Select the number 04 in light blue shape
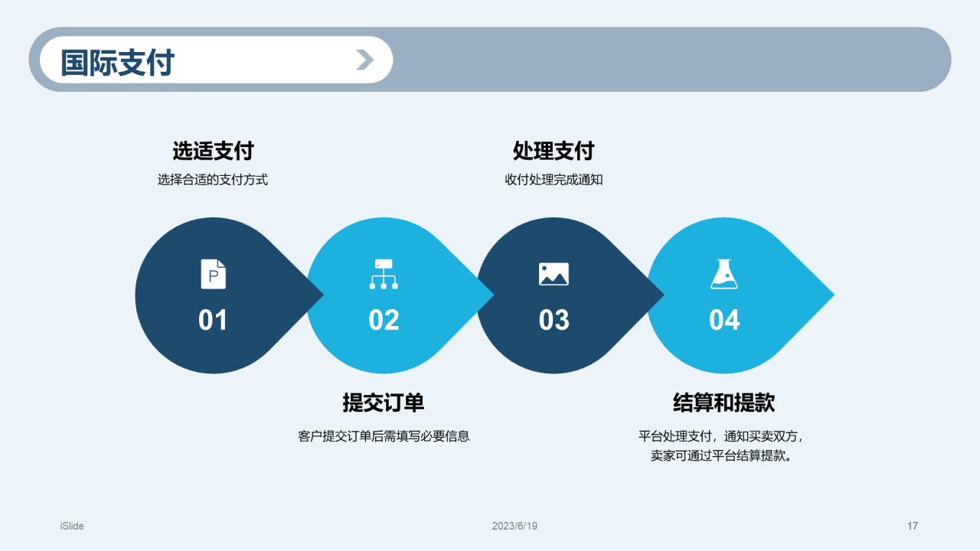Image resolution: width=980 pixels, height=551 pixels. (724, 320)
